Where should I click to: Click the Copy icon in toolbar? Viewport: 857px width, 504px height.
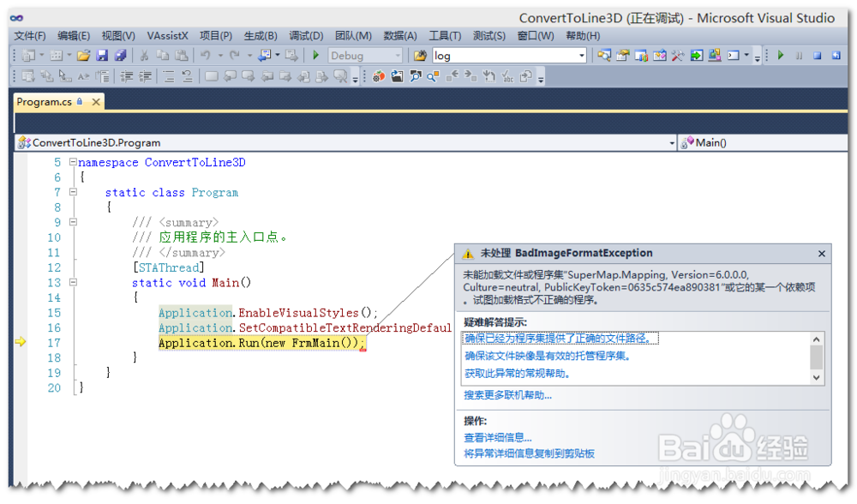tap(163, 55)
